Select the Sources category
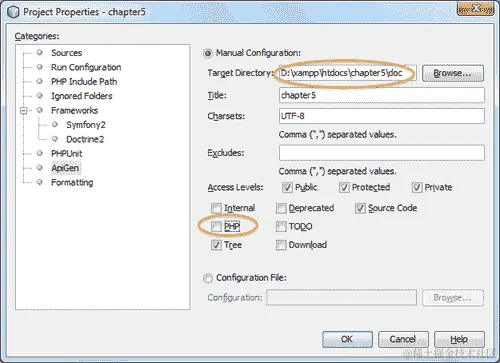The width and height of the screenshot is (500, 363). 66,53
